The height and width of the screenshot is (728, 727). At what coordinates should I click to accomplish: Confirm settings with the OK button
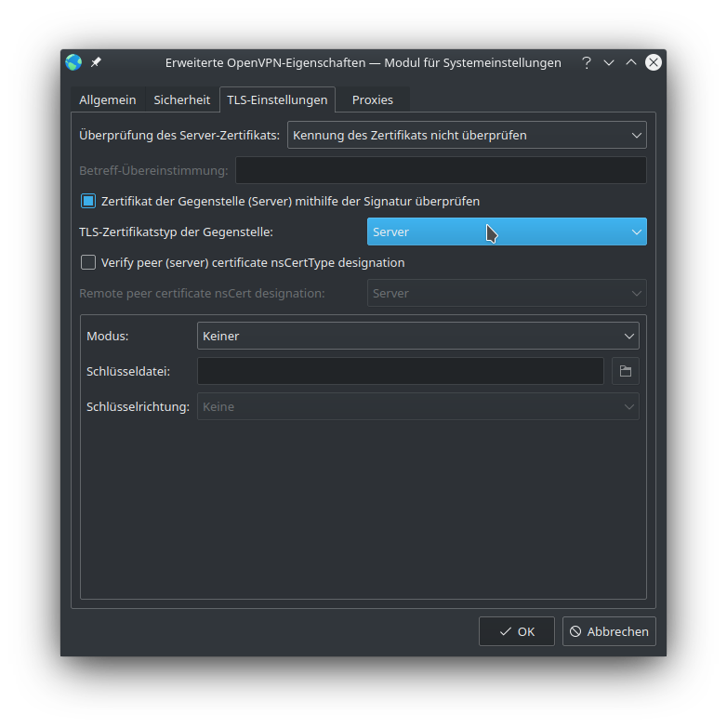click(x=516, y=631)
